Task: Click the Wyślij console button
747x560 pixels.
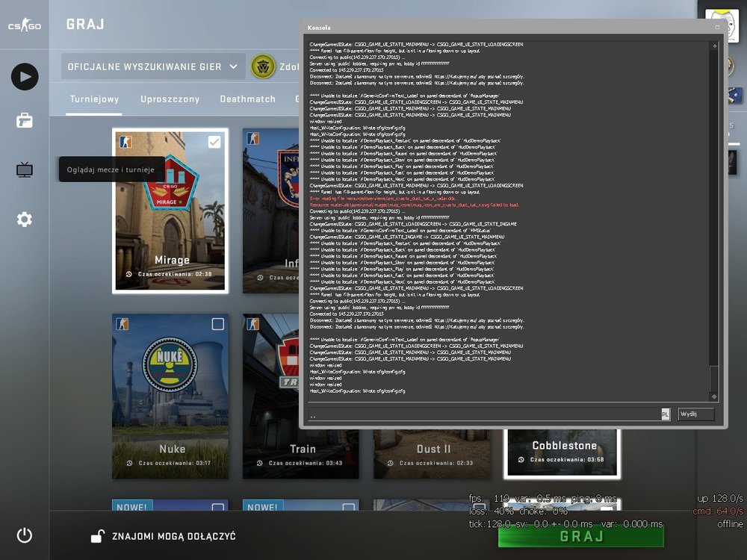Action: pyautogui.click(x=696, y=414)
